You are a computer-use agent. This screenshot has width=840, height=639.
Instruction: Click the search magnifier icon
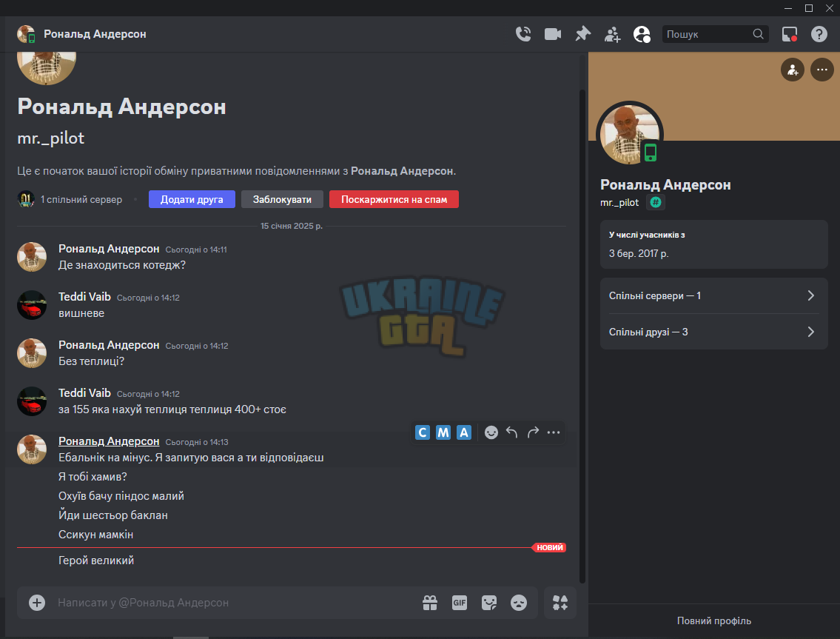[758, 34]
